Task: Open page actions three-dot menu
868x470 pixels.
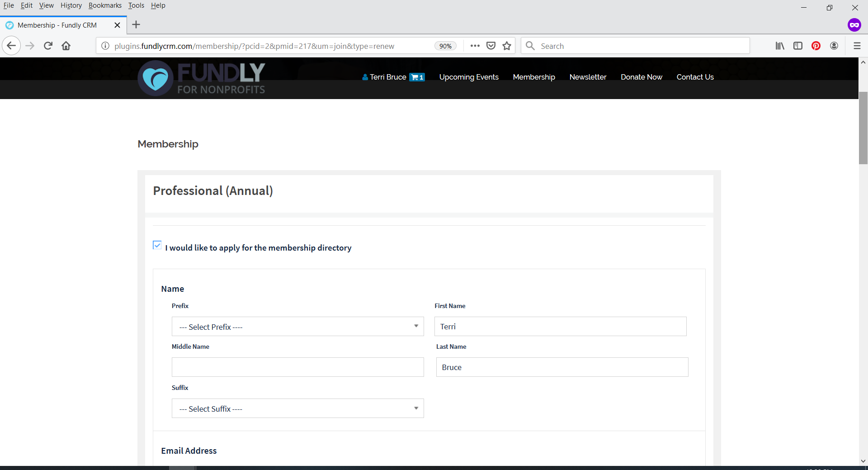Action: pyautogui.click(x=475, y=46)
